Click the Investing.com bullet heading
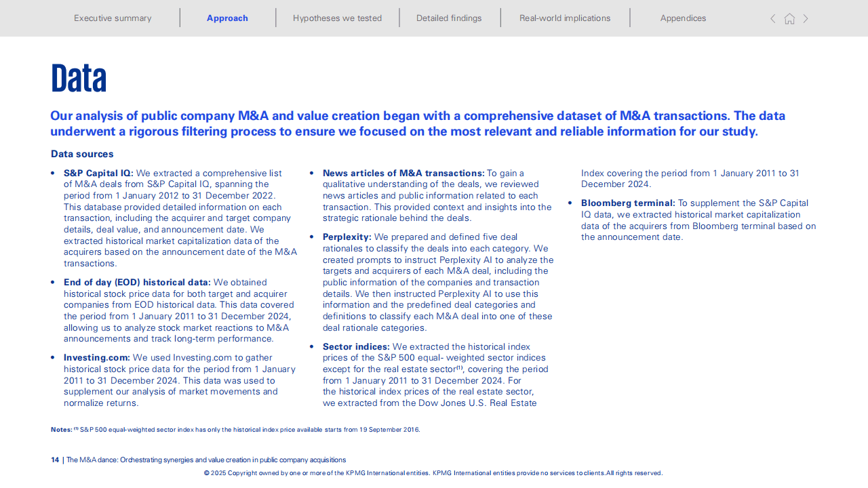 pos(96,357)
